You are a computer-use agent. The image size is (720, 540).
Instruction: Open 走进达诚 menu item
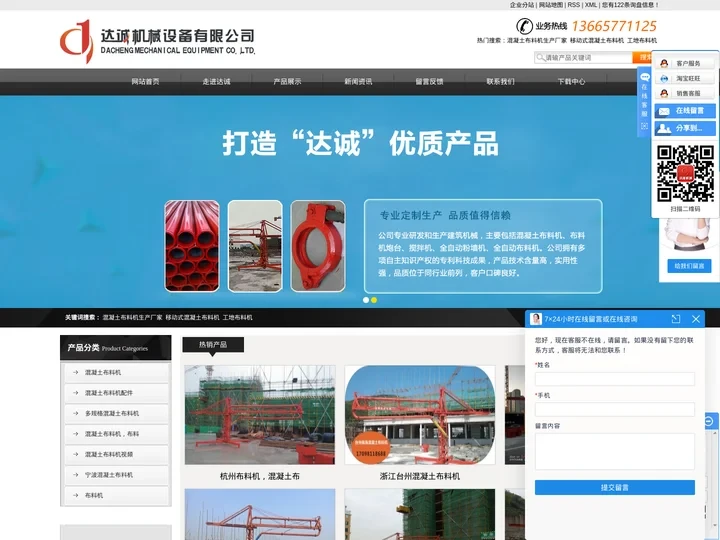coord(216,82)
